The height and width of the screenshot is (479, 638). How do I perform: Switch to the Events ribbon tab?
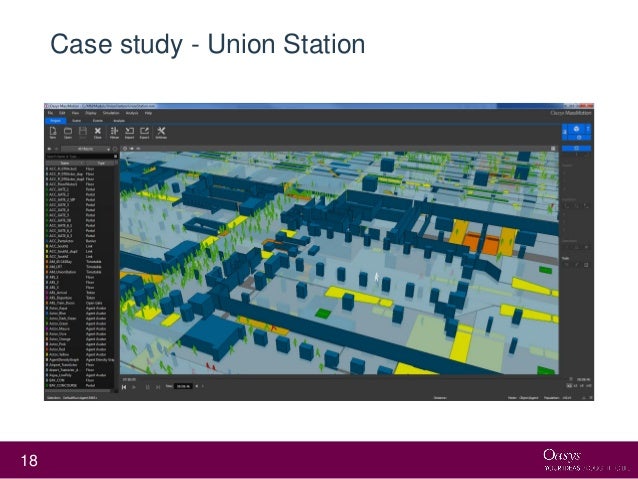(98, 121)
